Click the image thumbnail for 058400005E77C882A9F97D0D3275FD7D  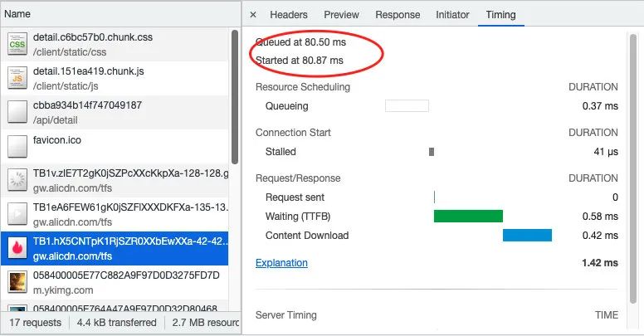tap(17, 282)
